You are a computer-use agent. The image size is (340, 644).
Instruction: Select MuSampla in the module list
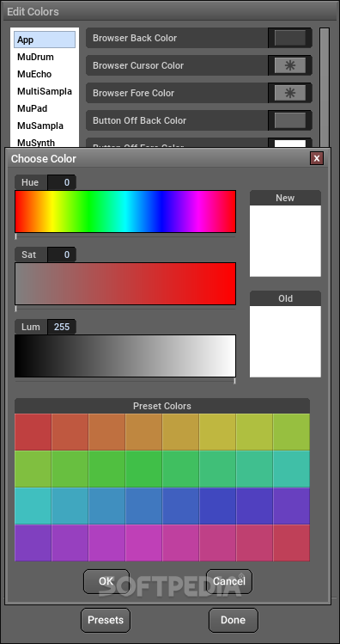45,126
